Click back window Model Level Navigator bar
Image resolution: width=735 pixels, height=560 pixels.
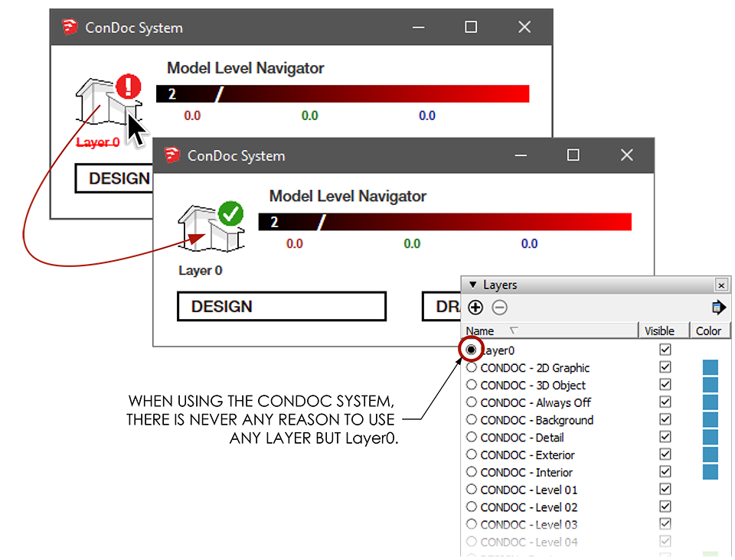[343, 93]
